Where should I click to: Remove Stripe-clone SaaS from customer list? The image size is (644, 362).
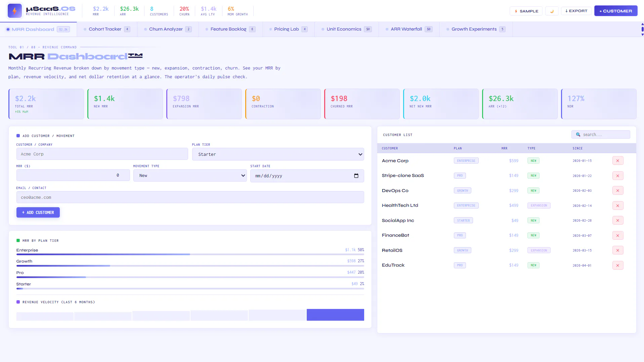[x=617, y=176]
